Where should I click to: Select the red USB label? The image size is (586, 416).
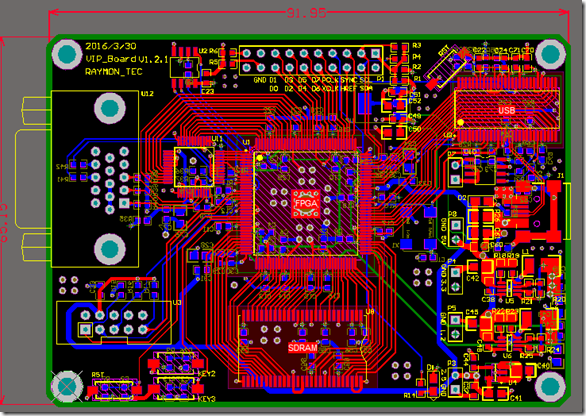507,110
